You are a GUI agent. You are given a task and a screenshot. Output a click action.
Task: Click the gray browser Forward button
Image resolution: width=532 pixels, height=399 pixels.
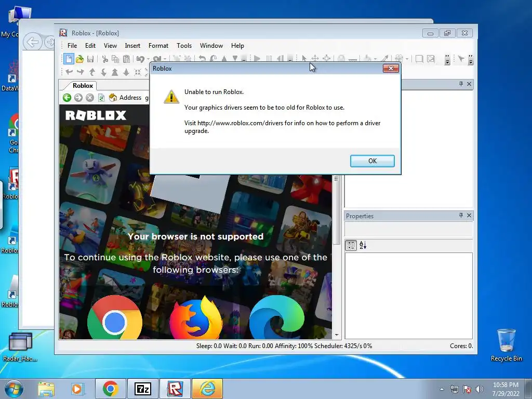(x=78, y=98)
